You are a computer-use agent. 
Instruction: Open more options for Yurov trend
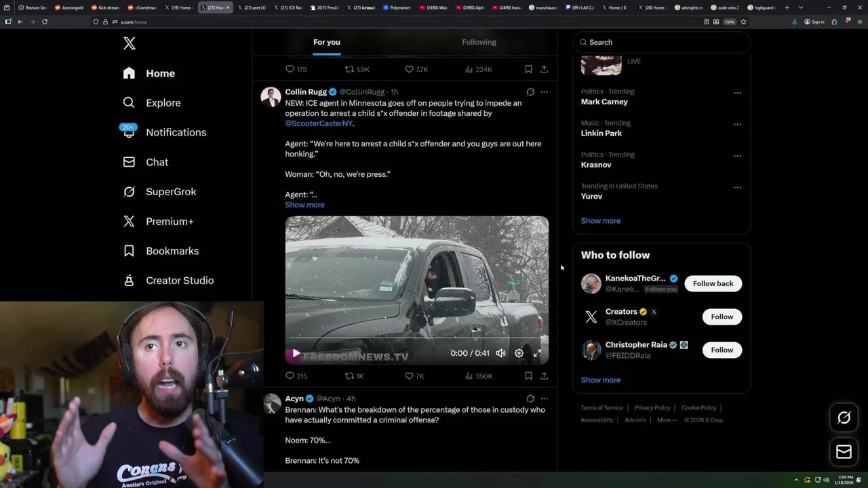[737, 187]
